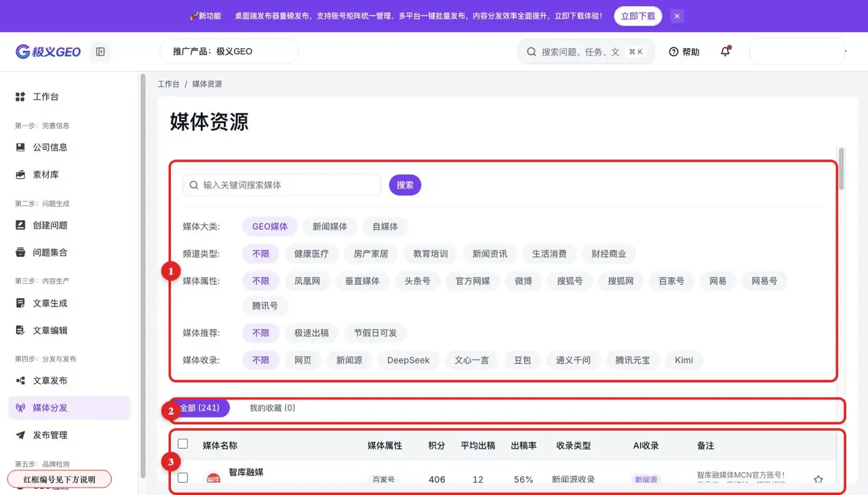The height and width of the screenshot is (495, 868).
Task: Open the 推广产品 selector
Action: coord(229,52)
